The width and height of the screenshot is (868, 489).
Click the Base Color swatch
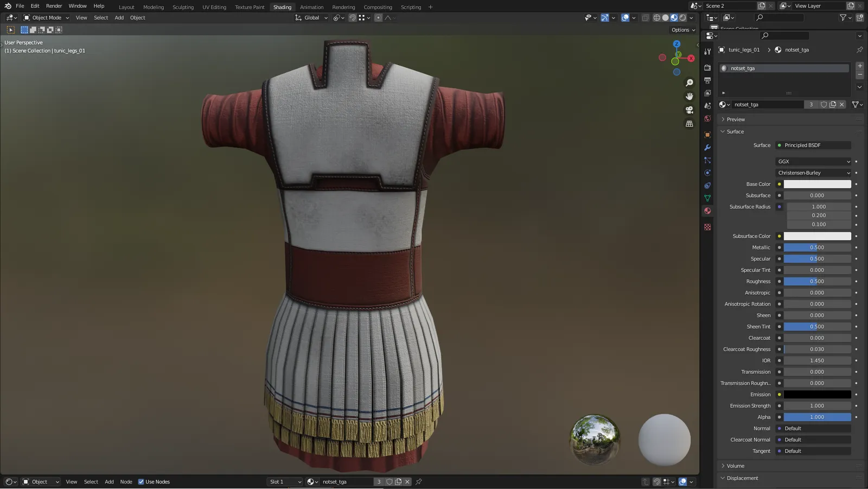(x=817, y=185)
